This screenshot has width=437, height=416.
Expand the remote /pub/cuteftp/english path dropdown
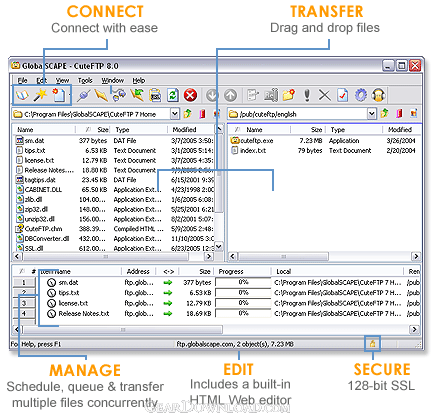pyautogui.click(x=372, y=114)
